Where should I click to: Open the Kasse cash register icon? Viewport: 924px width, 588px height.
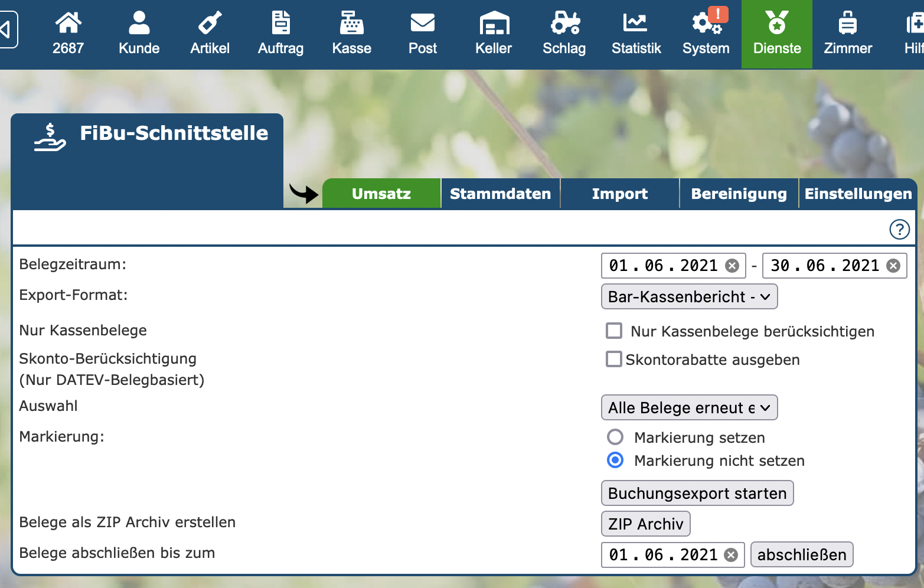coord(351,24)
